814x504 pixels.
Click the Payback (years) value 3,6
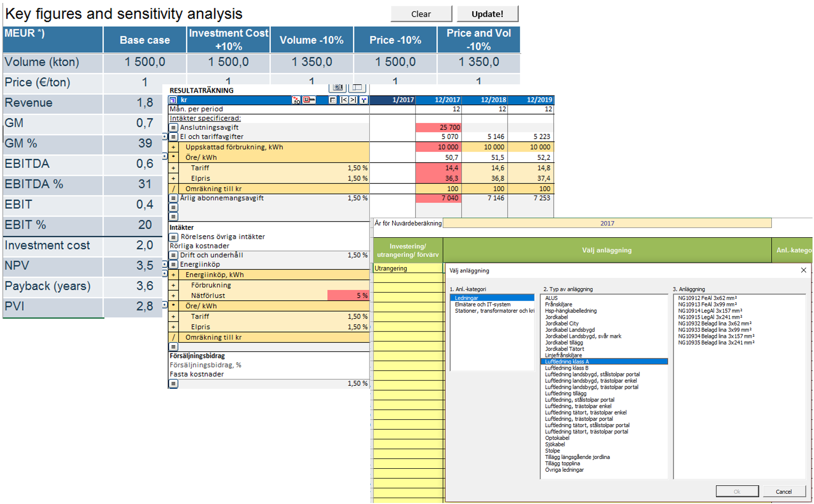click(145, 286)
